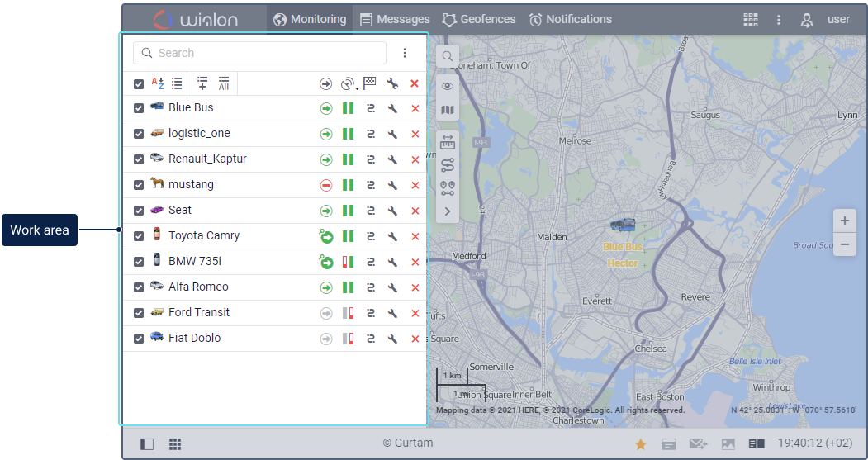868x460 pixels.
Task: Open the distance measuring ruler tool
Action: (448, 142)
